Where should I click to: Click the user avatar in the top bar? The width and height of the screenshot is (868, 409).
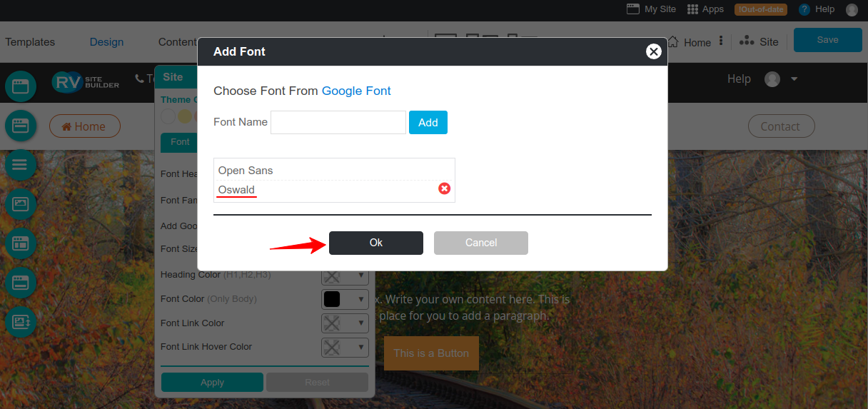pyautogui.click(x=852, y=9)
